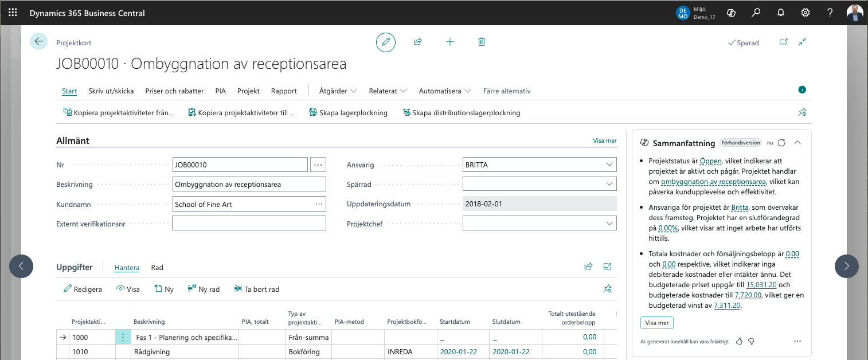Open row menu for activity 1000
Viewport: 868px width, 360px height.
123,337
